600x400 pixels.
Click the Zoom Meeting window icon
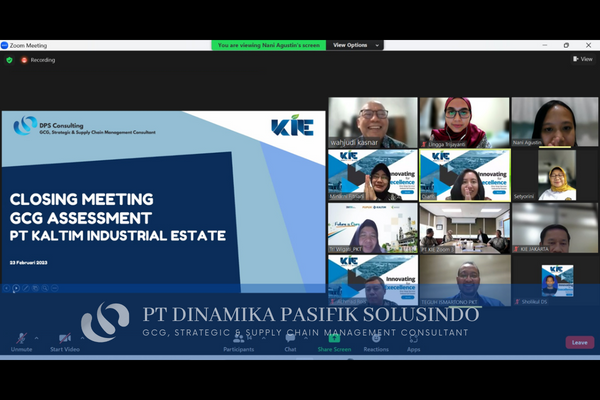[5, 45]
